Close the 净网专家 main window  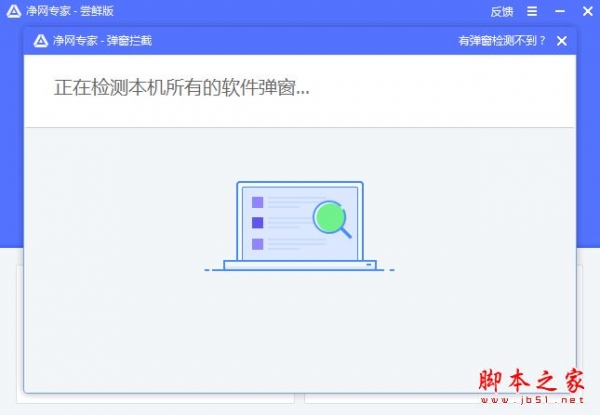588,11
